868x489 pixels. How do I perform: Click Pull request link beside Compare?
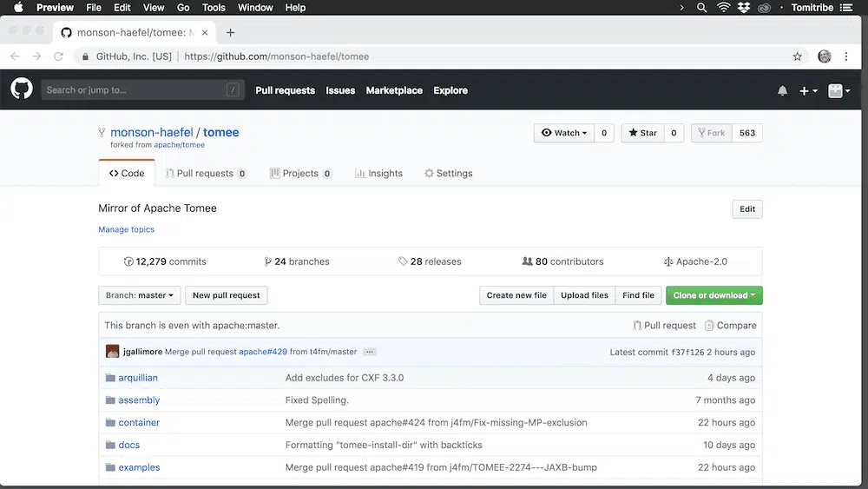click(664, 326)
